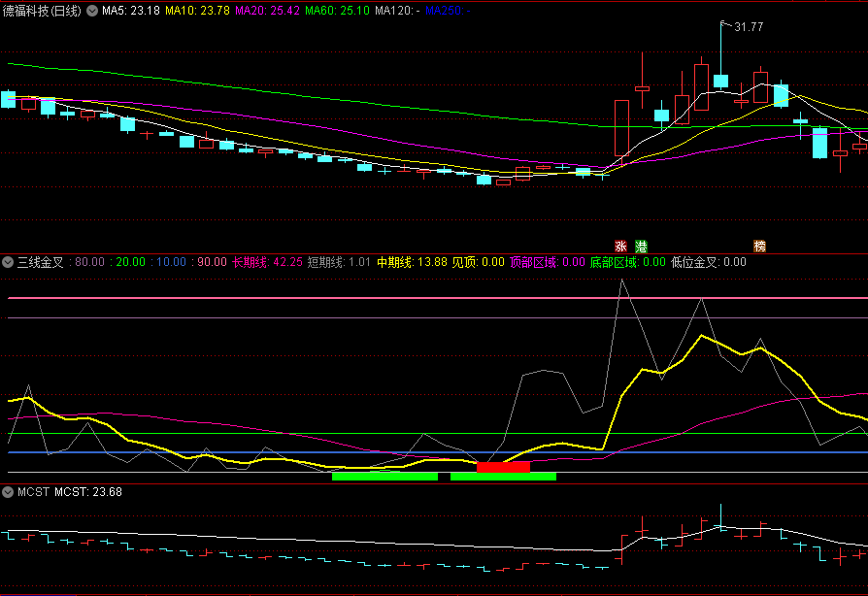
Task: Click the red low-position golden cross bar
Action: (x=503, y=468)
